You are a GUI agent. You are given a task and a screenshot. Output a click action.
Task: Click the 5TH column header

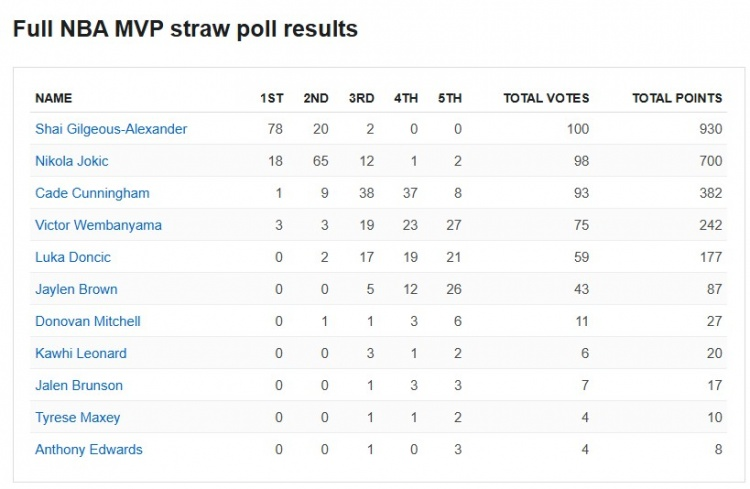tap(450, 98)
